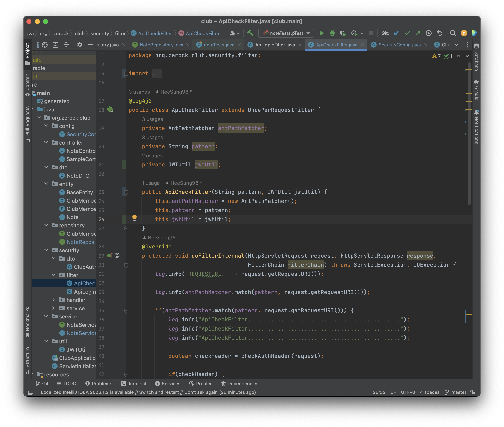This screenshot has width=504, height=427.
Task: Run with Coverage shield icon
Action: coord(343,33)
